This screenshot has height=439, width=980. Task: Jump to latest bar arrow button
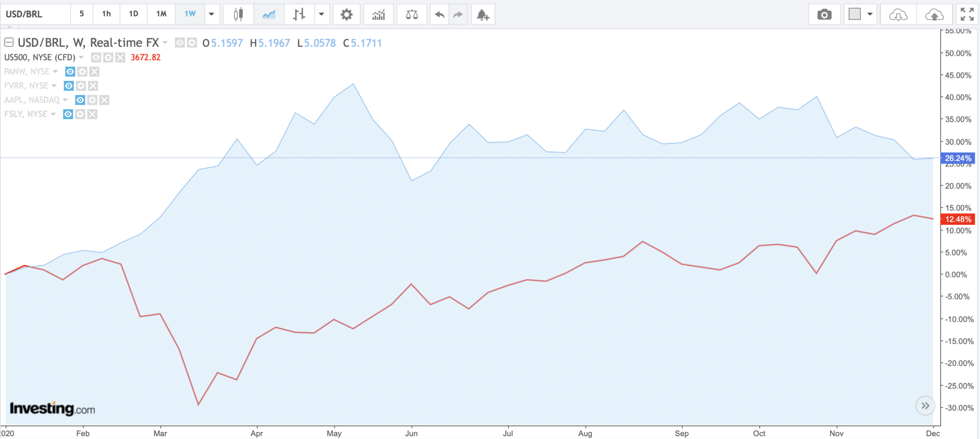(x=925, y=406)
